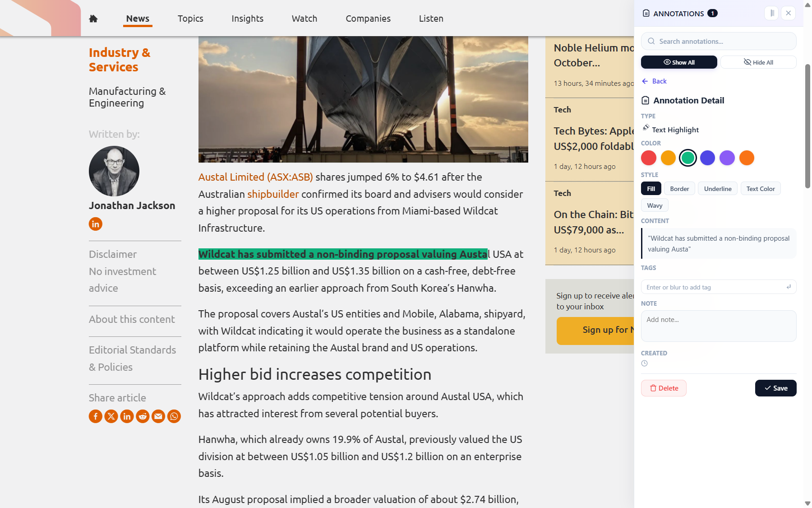This screenshot has width=812, height=508.
Task: Open the Companies menu item
Action: (368, 19)
